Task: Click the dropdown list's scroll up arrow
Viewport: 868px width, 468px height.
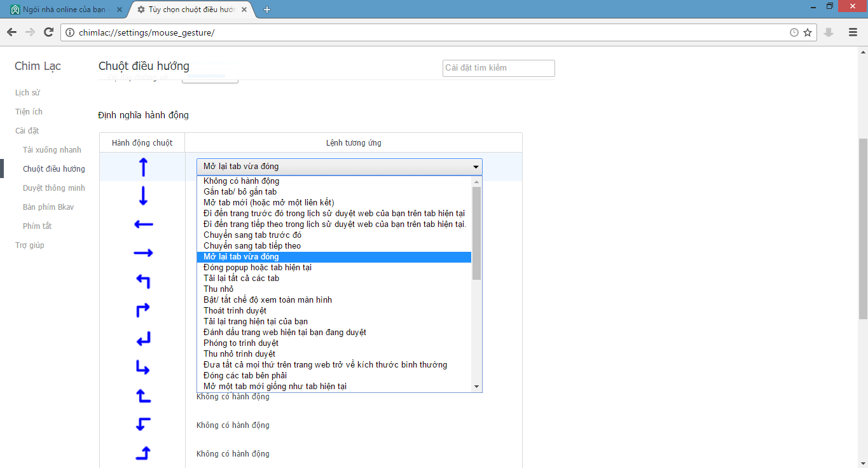Action: tap(476, 181)
